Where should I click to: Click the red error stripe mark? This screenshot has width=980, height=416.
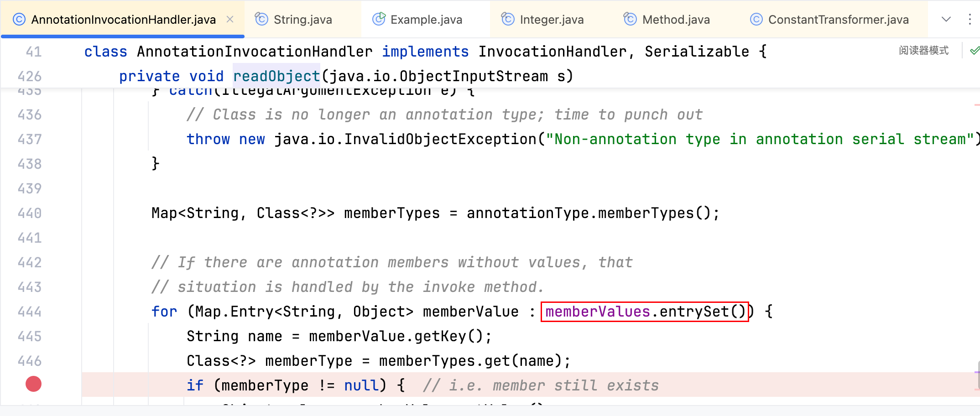point(977,105)
